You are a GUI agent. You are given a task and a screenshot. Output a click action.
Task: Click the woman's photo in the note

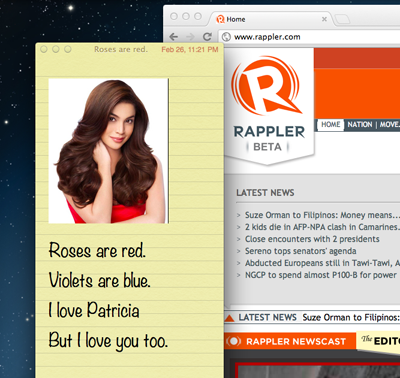click(108, 151)
